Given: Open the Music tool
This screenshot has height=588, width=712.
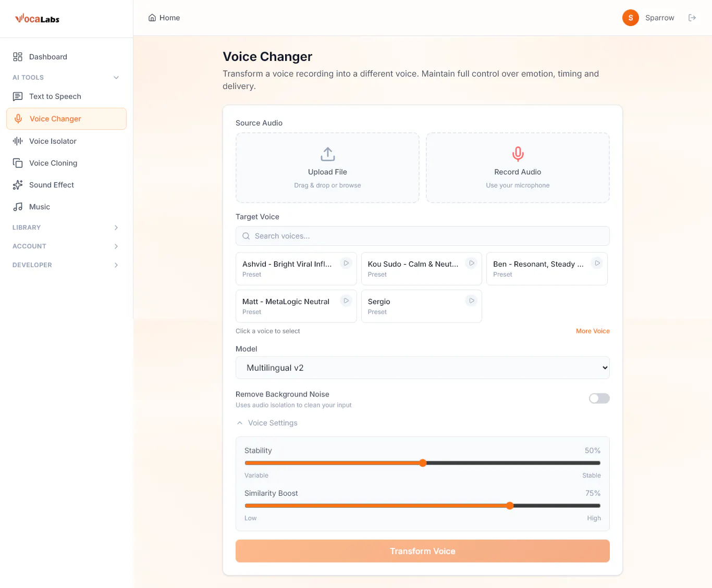Looking at the screenshot, I should (x=66, y=207).
